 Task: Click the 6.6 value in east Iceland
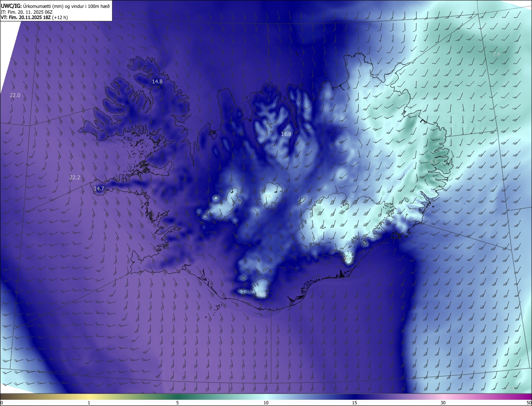(434, 162)
